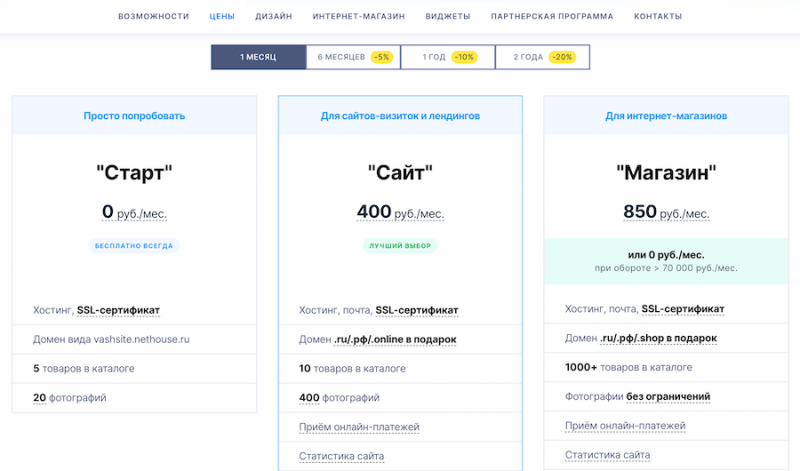Open the Интернет-магазин navigation item
800x471 pixels.
point(358,17)
